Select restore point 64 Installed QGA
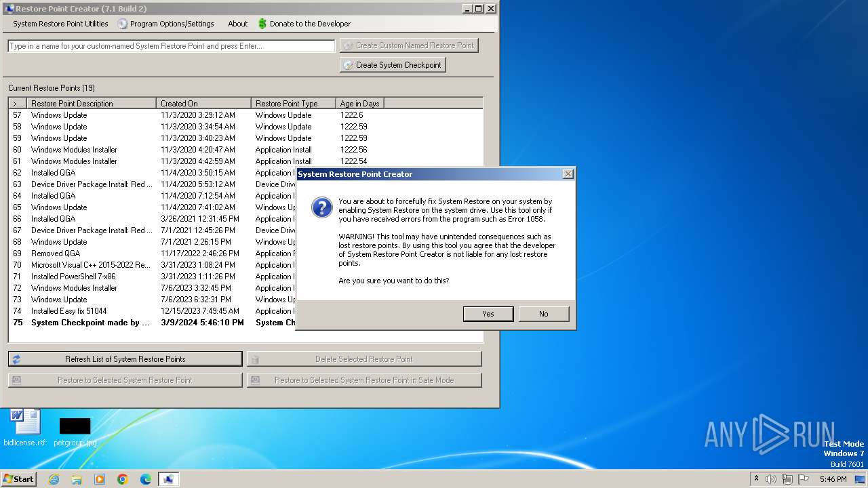The width and height of the screenshot is (868, 488). [153, 196]
